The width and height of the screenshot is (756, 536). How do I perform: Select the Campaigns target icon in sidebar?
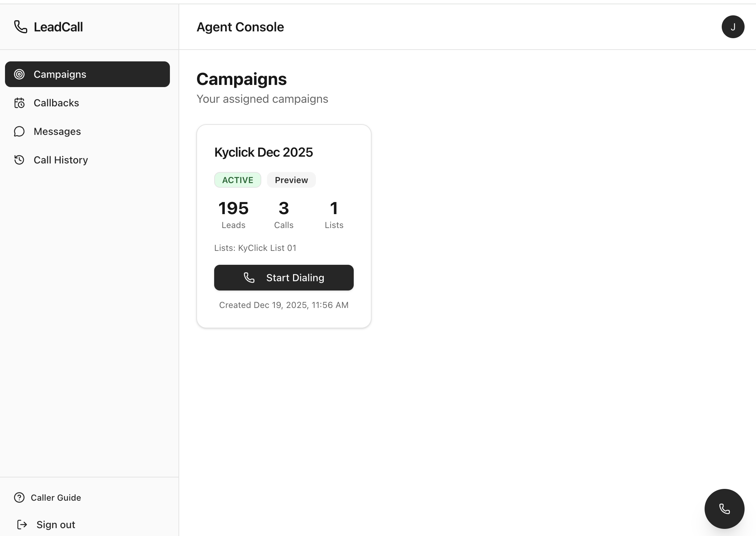pyautogui.click(x=20, y=74)
